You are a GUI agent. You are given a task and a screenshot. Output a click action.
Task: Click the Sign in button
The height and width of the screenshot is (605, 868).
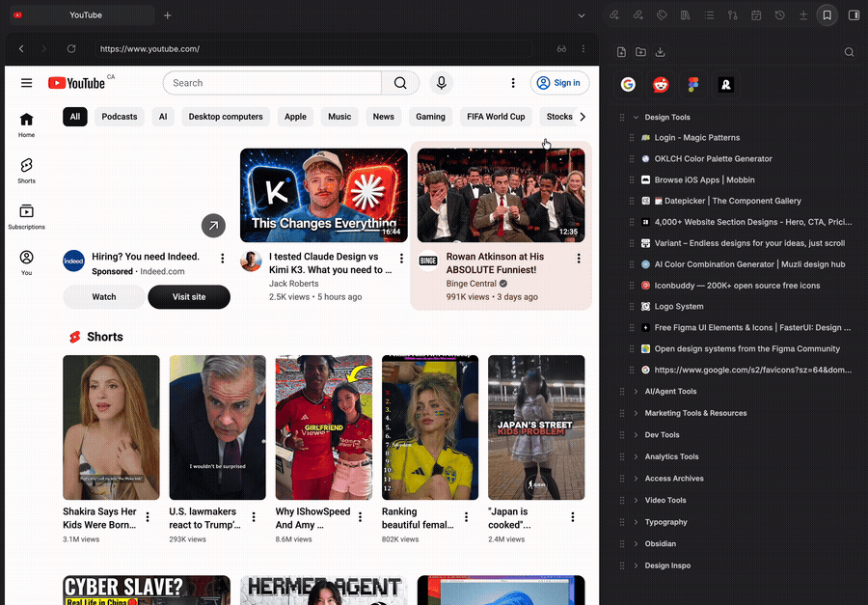(559, 83)
